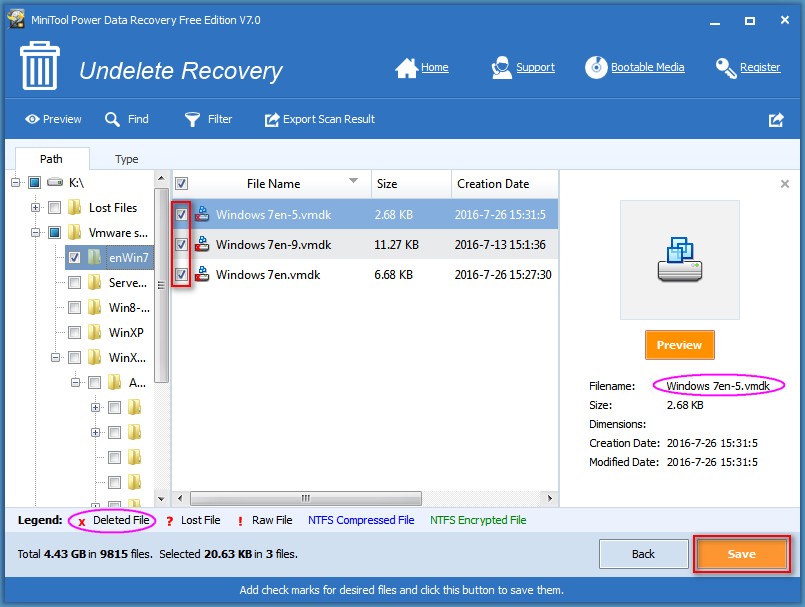
Task: Sort by the Creation Date column header
Action: pyautogui.click(x=505, y=184)
